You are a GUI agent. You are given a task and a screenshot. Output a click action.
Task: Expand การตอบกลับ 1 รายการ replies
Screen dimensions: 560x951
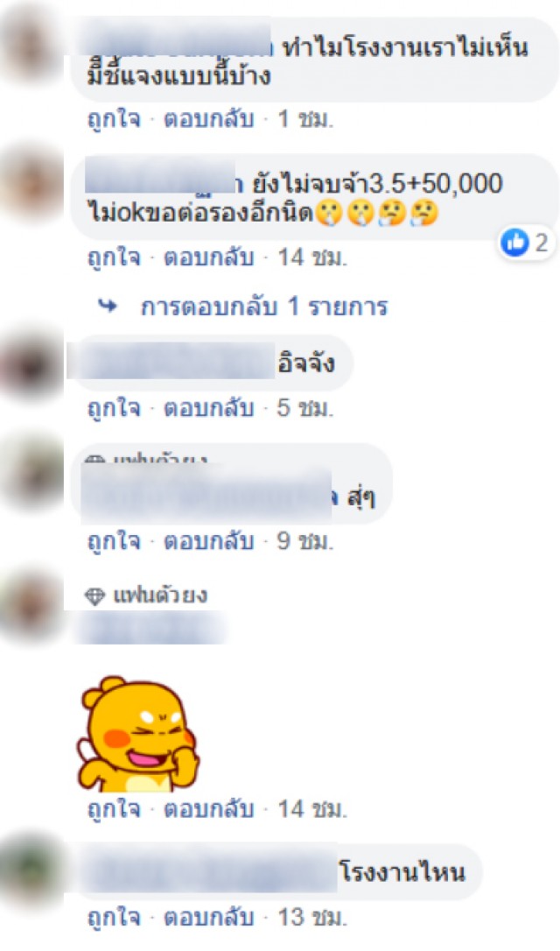point(263,306)
